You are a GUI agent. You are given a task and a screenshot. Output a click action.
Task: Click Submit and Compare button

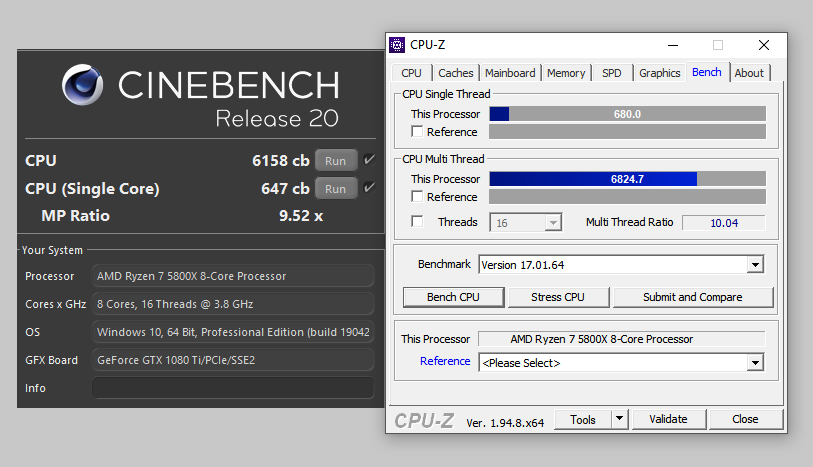click(693, 297)
